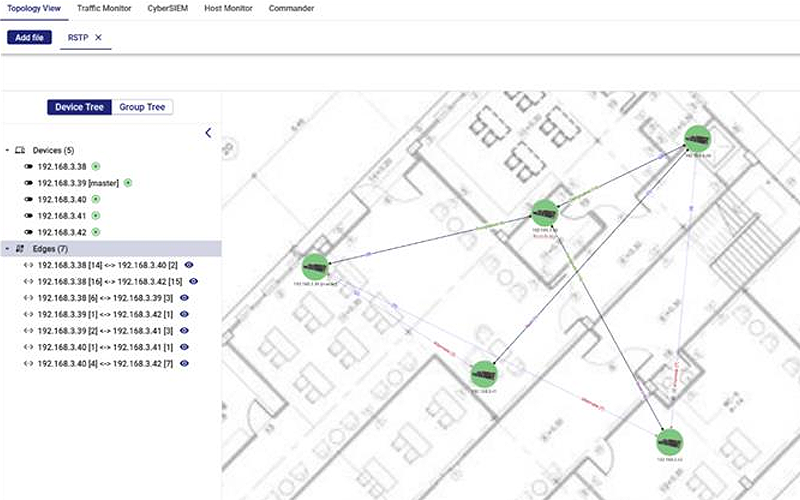Switch to the Topology View tab
This screenshot has width=800, height=500.
(34, 8)
